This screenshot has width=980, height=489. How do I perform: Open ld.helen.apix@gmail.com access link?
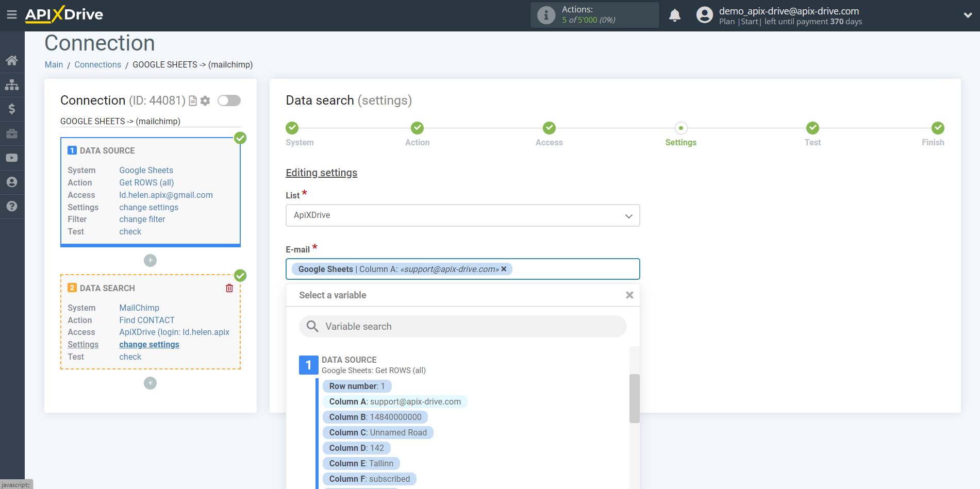pyautogui.click(x=166, y=195)
